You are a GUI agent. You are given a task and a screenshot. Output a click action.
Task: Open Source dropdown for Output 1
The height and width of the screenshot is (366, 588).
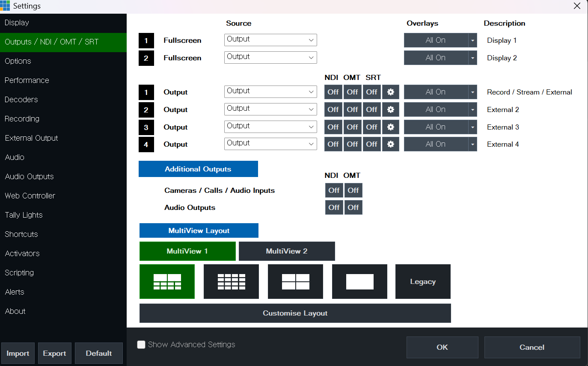[x=270, y=91]
